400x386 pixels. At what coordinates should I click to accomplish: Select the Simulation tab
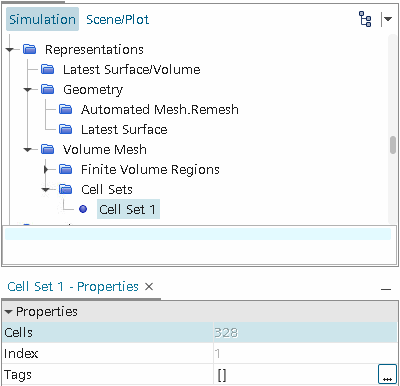[42, 19]
